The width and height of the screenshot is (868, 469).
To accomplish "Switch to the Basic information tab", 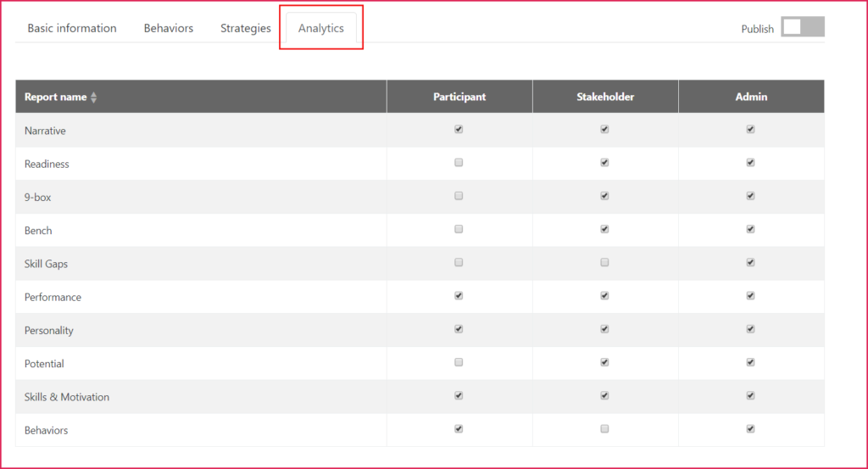I will click(72, 28).
